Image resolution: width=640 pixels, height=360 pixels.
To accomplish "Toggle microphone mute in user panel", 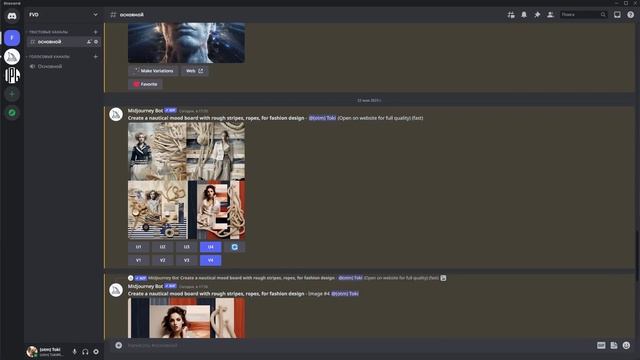I will 74,351.
